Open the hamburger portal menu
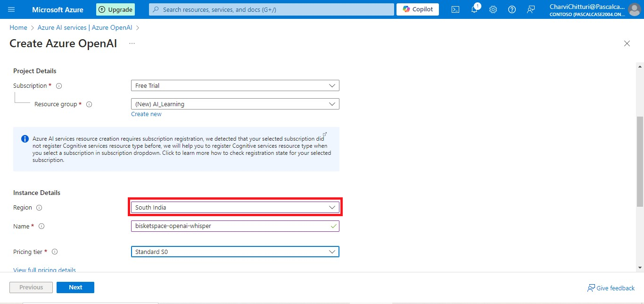The image size is (644, 304). 11,9
